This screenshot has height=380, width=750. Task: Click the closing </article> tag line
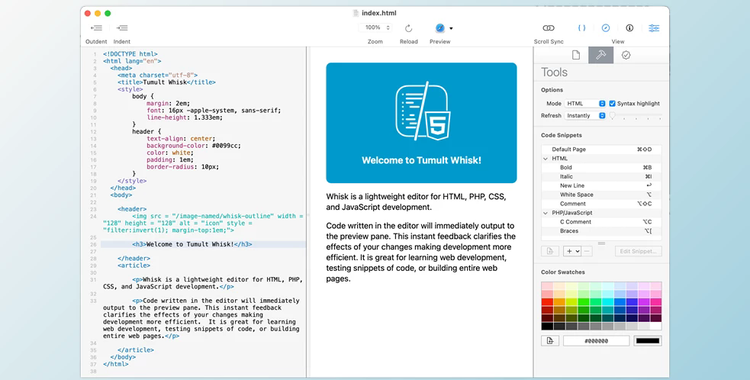pyautogui.click(x=135, y=350)
